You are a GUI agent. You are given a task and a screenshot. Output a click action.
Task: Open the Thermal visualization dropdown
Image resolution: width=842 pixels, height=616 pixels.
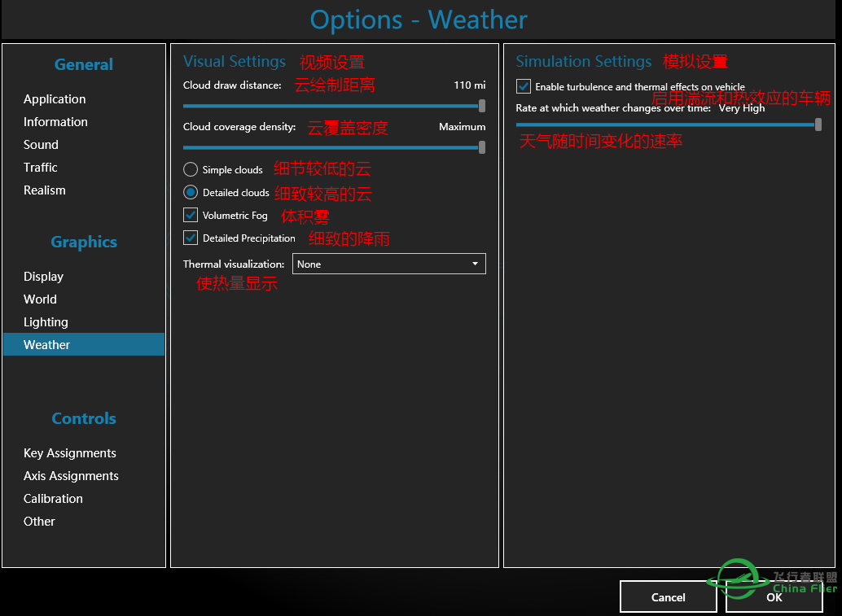pyautogui.click(x=388, y=264)
